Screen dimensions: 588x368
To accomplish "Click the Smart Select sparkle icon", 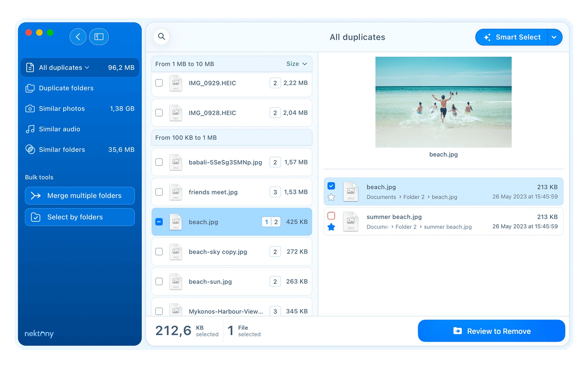I will click(488, 37).
